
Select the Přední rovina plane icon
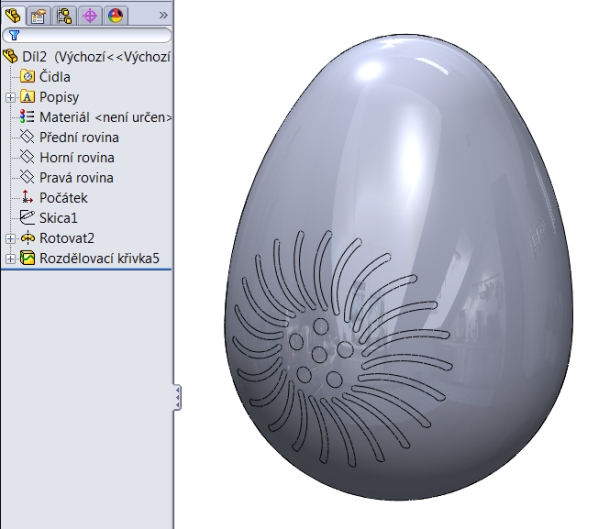pyautogui.click(x=28, y=137)
